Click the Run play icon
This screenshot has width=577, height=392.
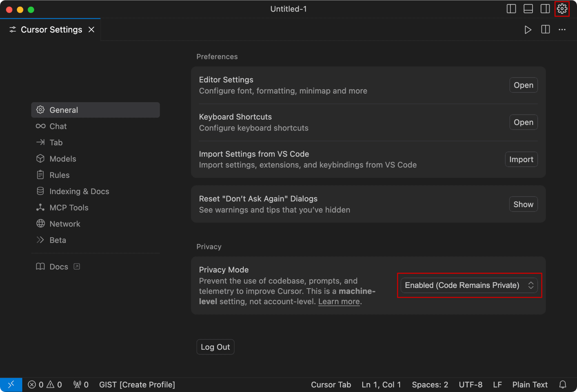528,30
